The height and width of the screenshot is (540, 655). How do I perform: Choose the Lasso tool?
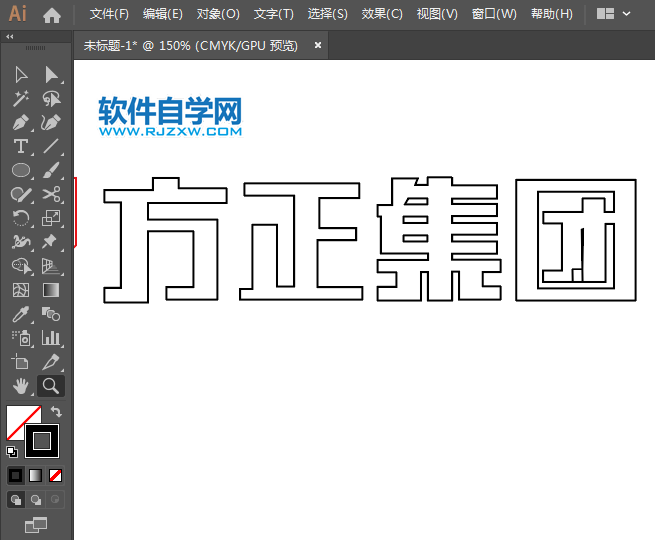point(51,99)
